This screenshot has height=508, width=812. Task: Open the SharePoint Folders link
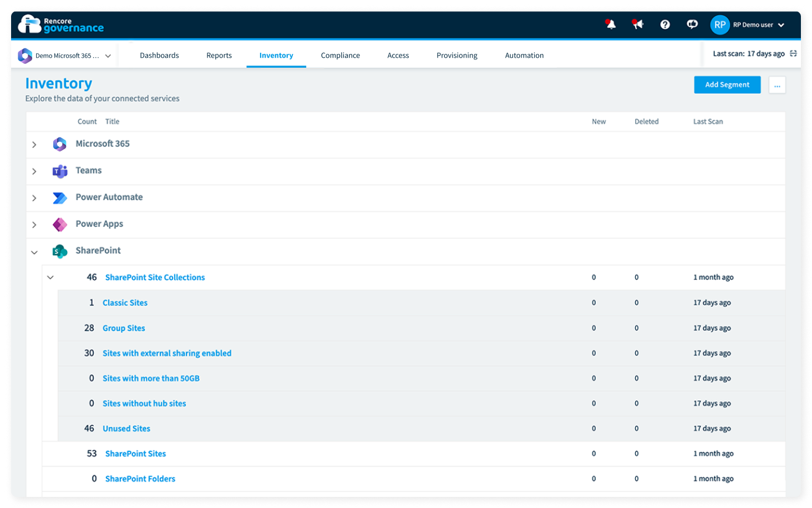pos(140,479)
